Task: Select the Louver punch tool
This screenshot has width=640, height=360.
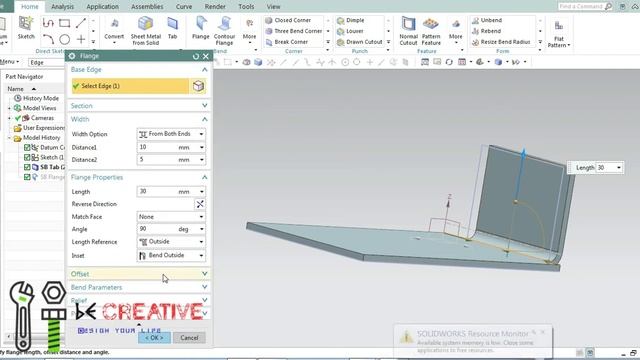Action: (x=350, y=31)
